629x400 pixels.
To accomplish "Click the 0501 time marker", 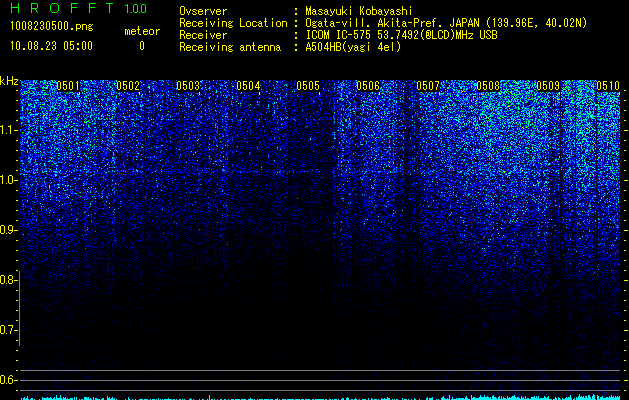I will click(68, 86).
